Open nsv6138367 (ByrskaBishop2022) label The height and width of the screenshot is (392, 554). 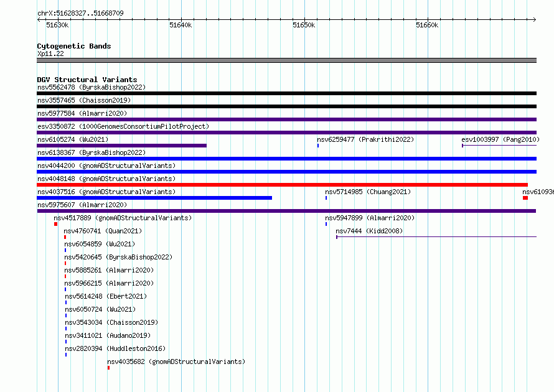[92, 152]
